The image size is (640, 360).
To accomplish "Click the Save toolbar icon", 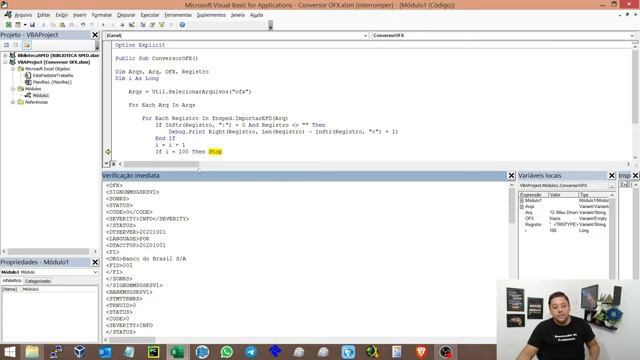I will (32, 25).
